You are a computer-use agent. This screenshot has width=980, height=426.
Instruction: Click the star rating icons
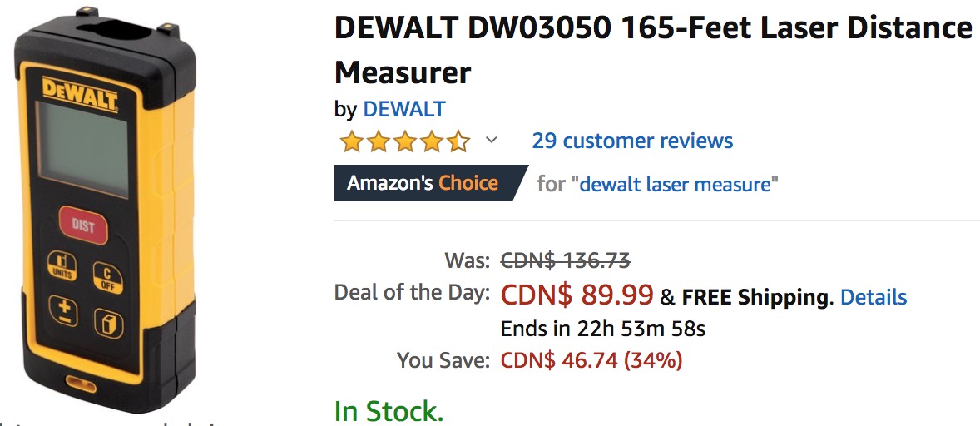click(404, 141)
